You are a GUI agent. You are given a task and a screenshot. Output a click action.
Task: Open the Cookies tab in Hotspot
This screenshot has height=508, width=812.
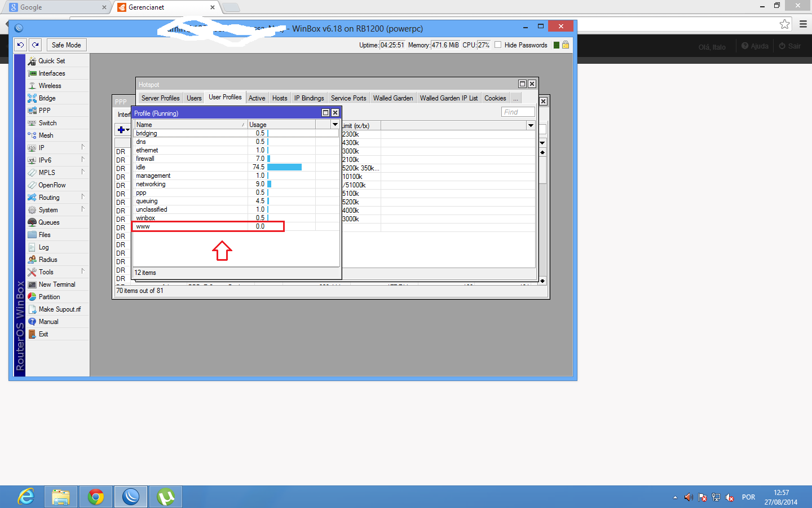(495, 98)
